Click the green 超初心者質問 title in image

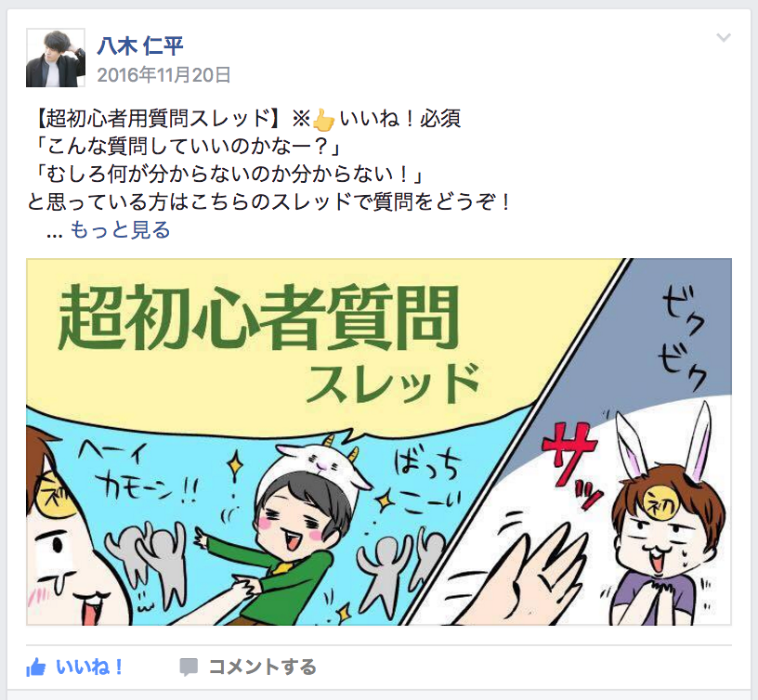(x=258, y=318)
